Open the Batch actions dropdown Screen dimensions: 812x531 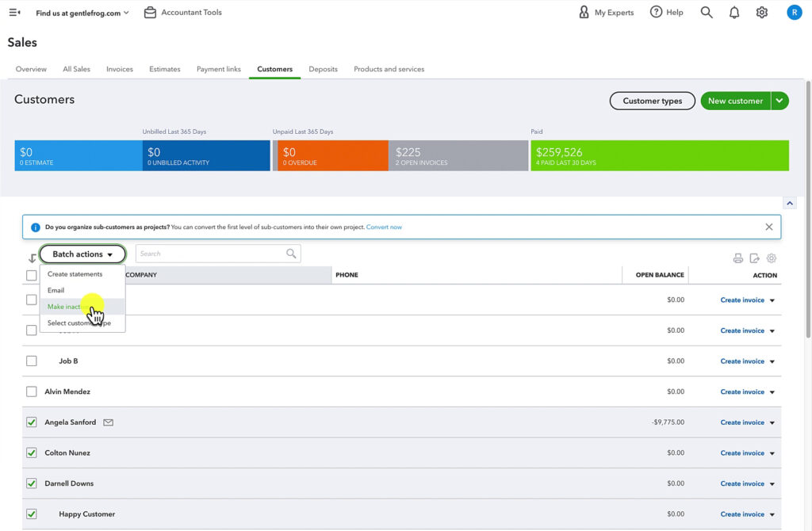coord(82,254)
